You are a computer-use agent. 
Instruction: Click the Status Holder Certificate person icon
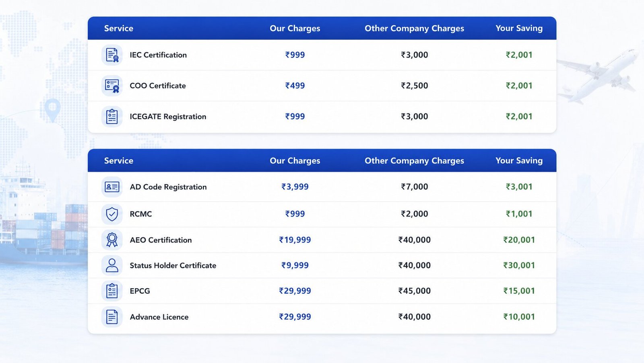tap(112, 265)
